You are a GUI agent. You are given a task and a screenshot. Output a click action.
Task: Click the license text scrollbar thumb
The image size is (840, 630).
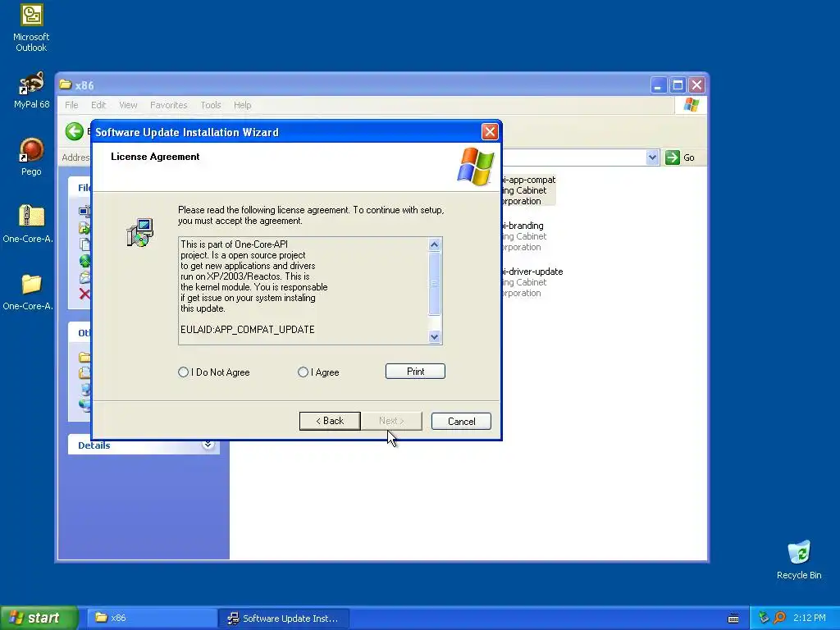435,283
